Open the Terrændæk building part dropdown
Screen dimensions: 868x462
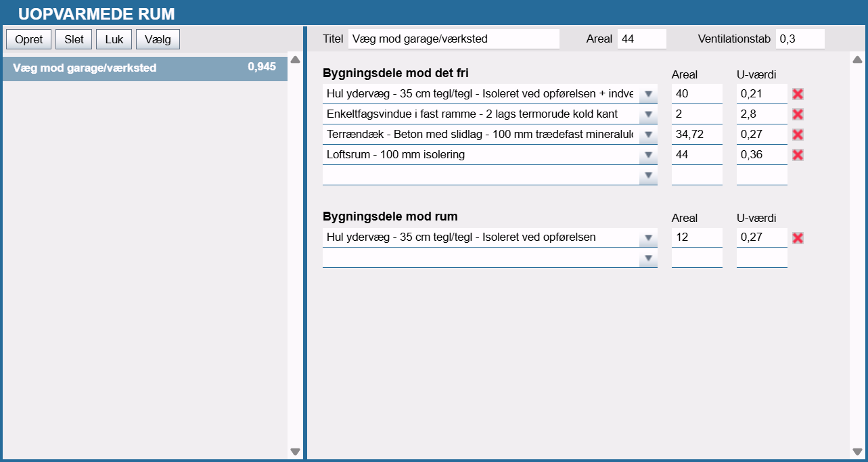(648, 135)
